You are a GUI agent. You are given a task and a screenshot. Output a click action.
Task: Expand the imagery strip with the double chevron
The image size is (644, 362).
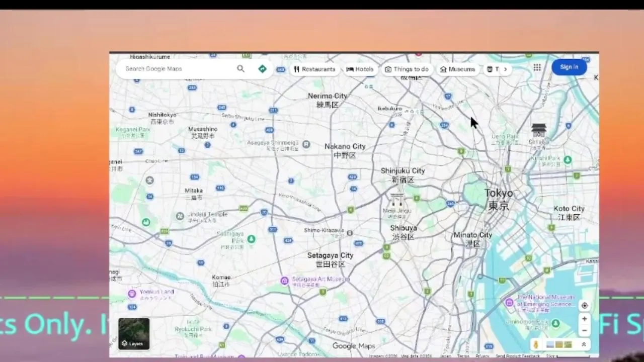coord(584,344)
